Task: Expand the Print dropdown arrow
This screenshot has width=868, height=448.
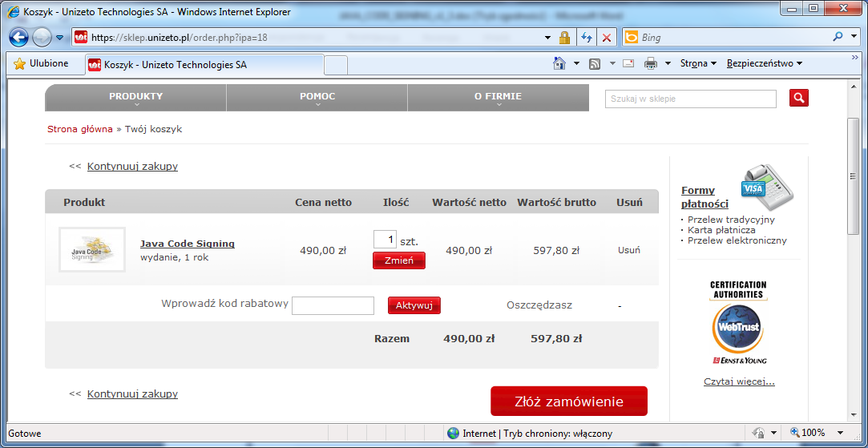Action: pos(668,63)
